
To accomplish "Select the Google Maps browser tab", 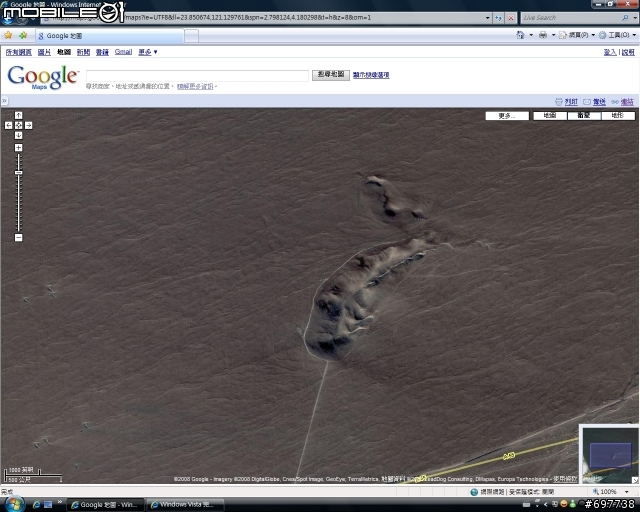I will pos(109,36).
